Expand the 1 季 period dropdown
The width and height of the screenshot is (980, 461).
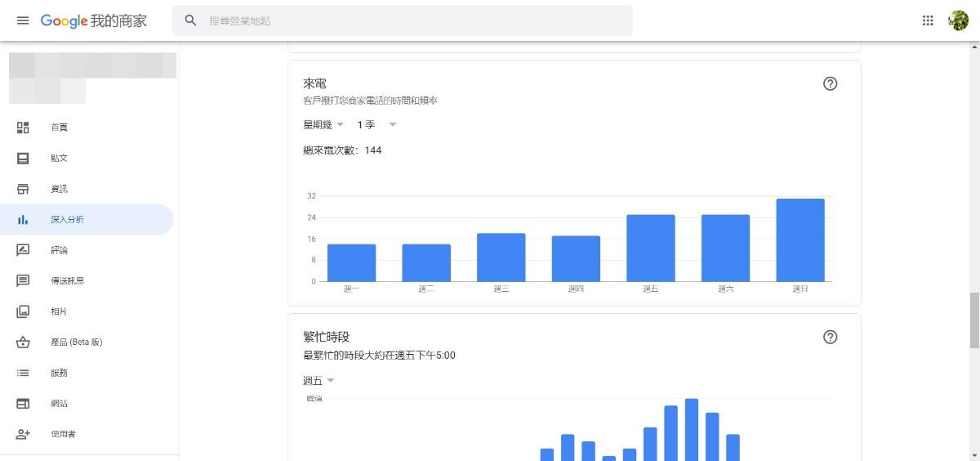(376, 124)
